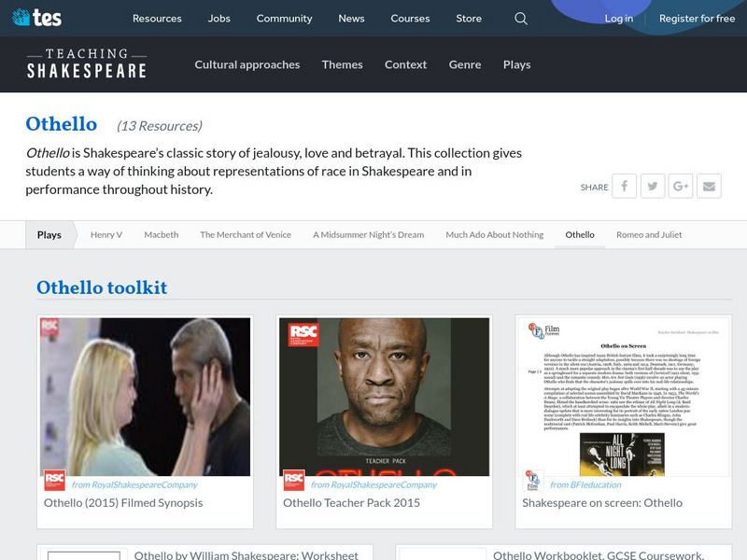This screenshot has width=747, height=560.
Task: Open the tes home logo
Action: tap(36, 18)
